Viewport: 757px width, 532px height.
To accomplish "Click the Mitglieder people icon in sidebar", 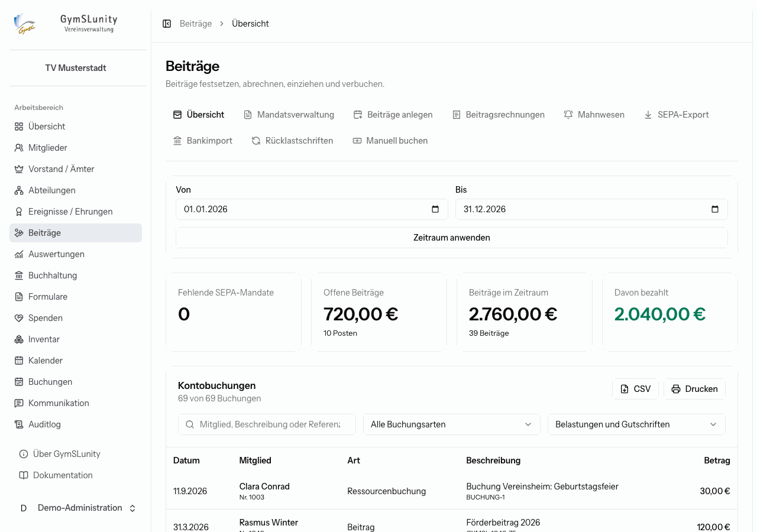I will point(19,148).
